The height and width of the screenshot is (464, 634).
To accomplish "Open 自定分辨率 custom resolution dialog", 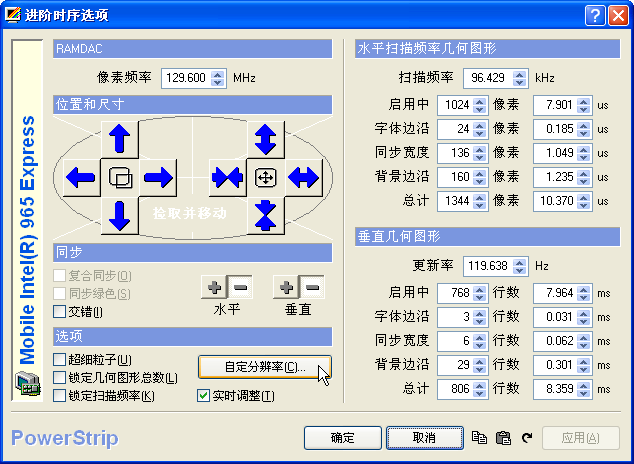I will (x=265, y=367).
